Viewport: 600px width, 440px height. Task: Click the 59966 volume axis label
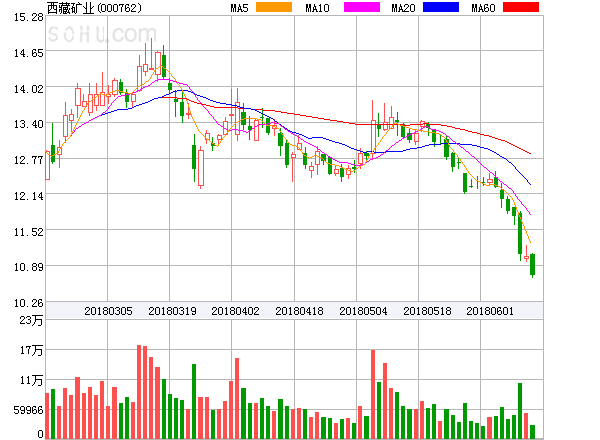tap(29, 410)
